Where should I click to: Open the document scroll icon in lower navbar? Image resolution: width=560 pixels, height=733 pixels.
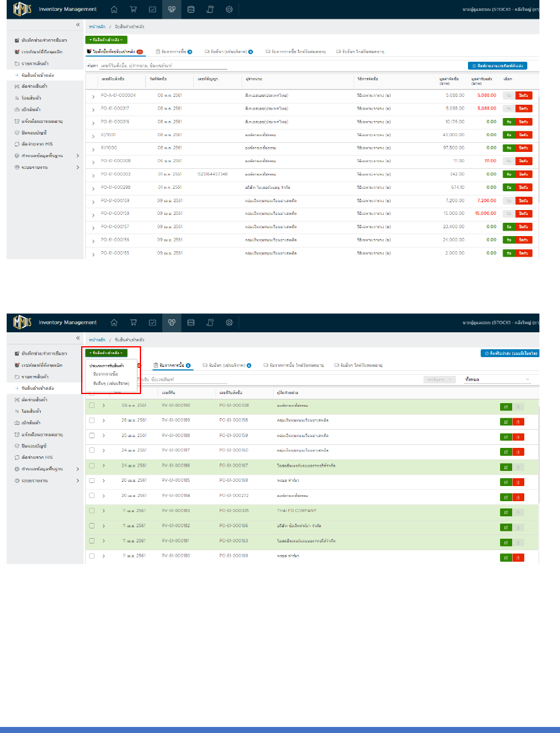(x=210, y=323)
